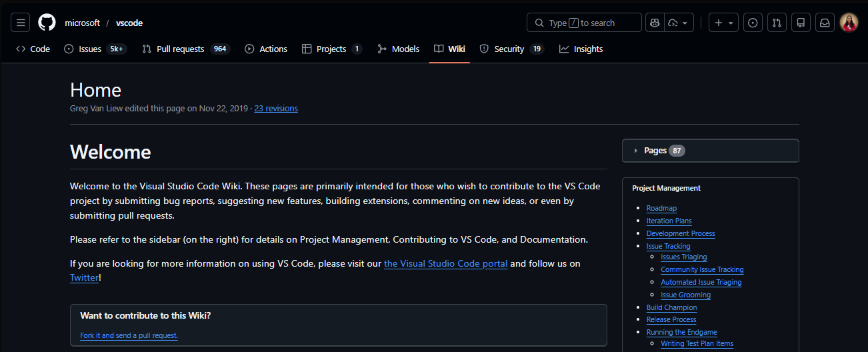Viewport: 868px width, 352px height.
Task: Switch to the Issues tab
Action: click(95, 49)
